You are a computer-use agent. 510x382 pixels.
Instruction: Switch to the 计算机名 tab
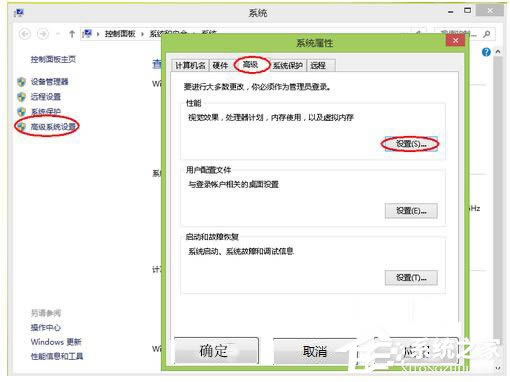click(190, 65)
